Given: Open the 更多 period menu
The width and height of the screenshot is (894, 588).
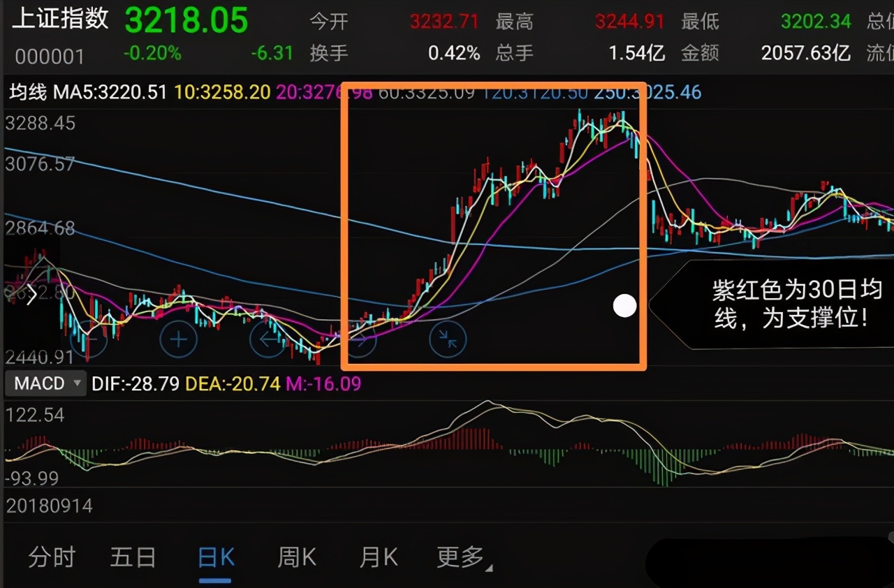Looking at the screenshot, I should pos(464,557).
